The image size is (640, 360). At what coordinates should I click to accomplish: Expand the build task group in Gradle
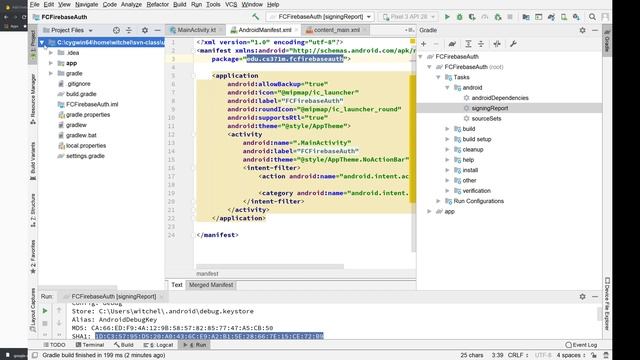pos(447,129)
